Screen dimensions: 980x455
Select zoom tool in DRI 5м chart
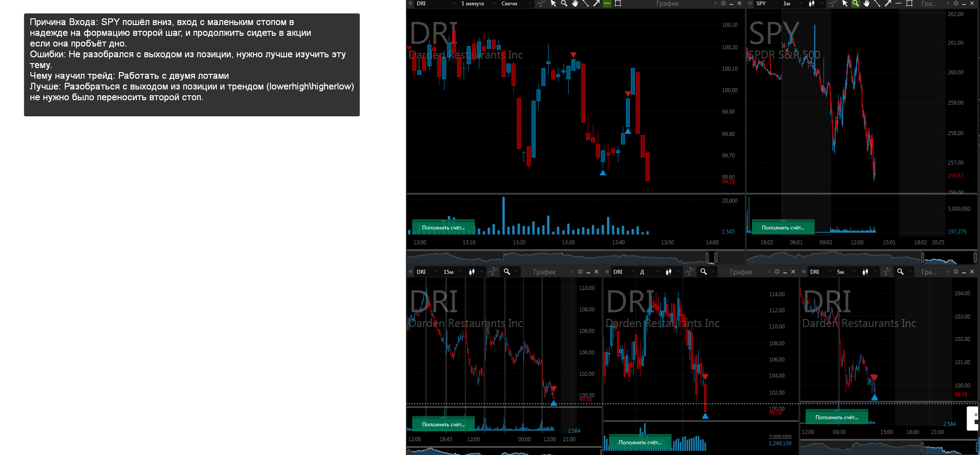click(900, 272)
